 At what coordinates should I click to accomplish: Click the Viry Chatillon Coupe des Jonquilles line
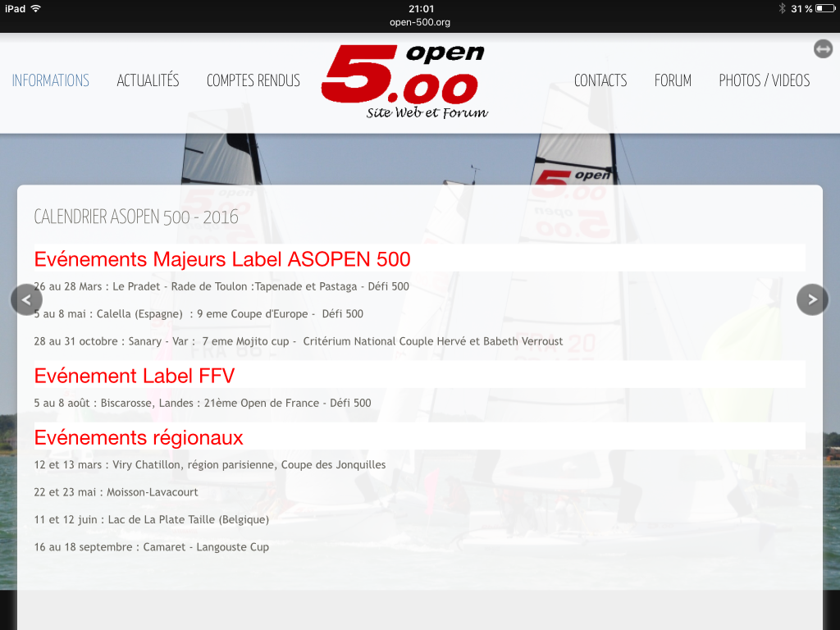tap(210, 465)
